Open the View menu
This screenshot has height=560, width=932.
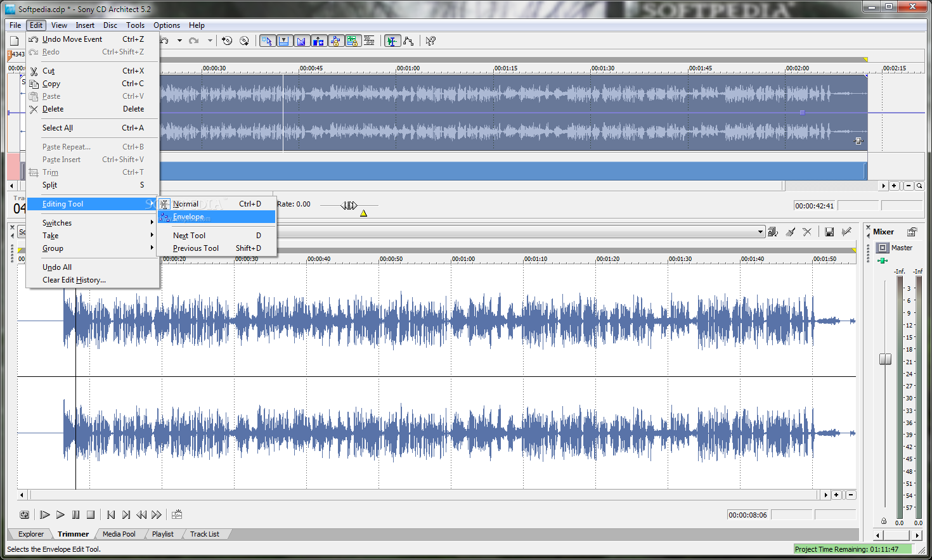[59, 25]
